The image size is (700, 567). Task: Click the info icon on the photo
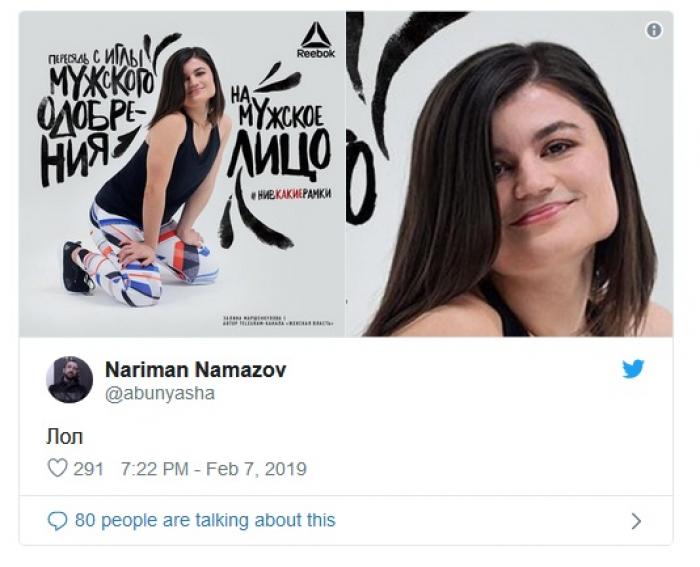[x=654, y=30]
